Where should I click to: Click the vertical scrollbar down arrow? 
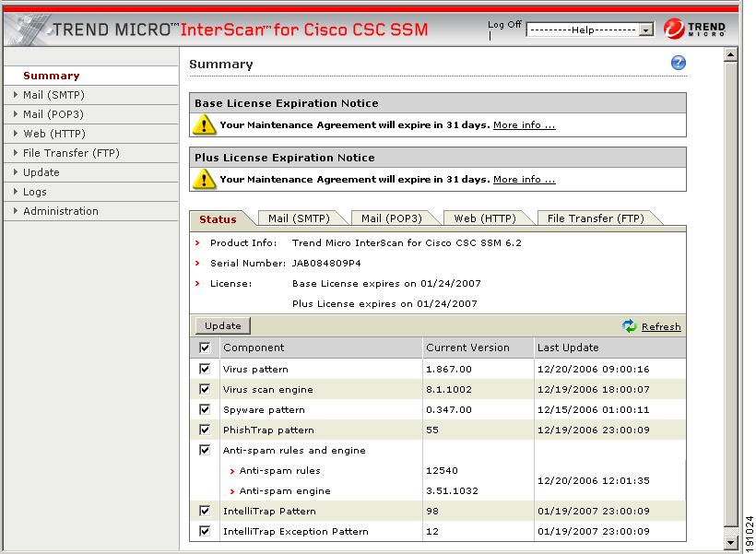(731, 542)
